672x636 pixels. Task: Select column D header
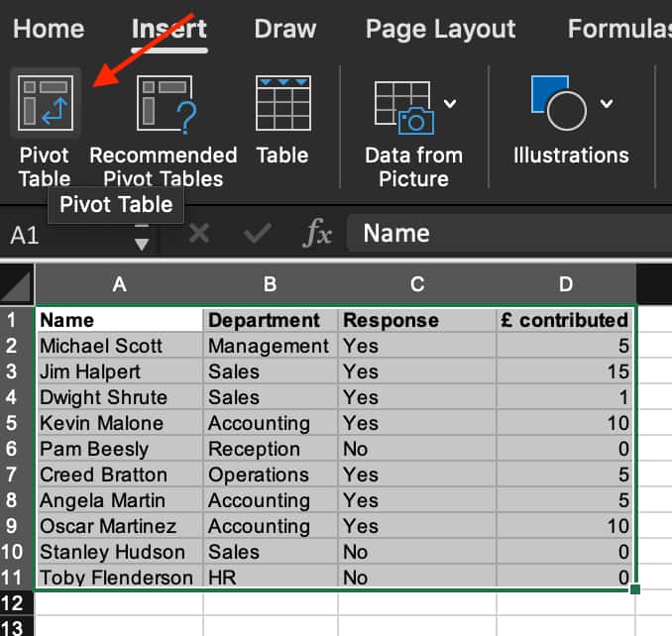566,284
